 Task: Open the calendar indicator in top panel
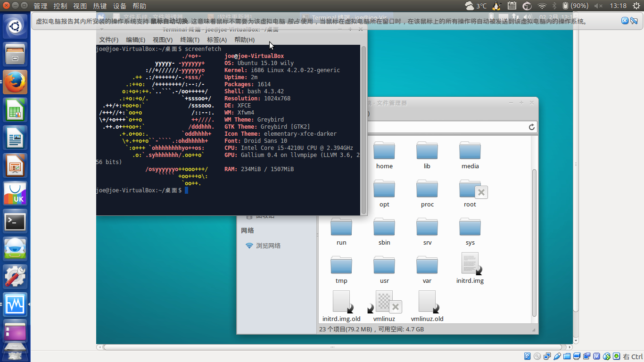[512, 6]
